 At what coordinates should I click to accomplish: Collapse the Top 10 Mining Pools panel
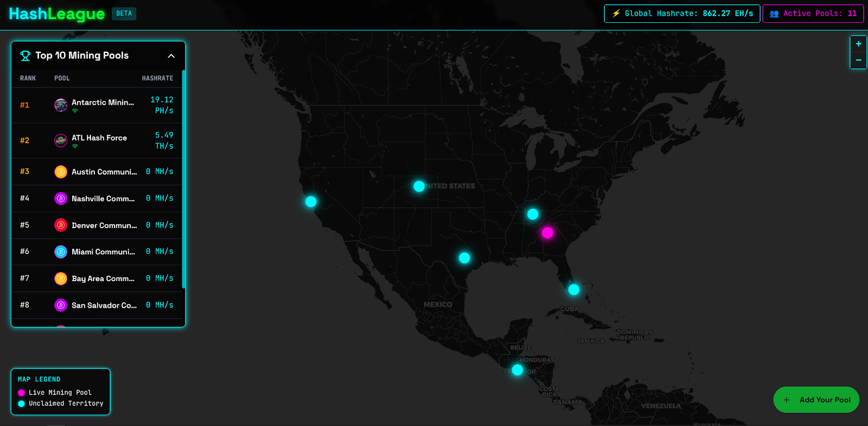click(171, 56)
